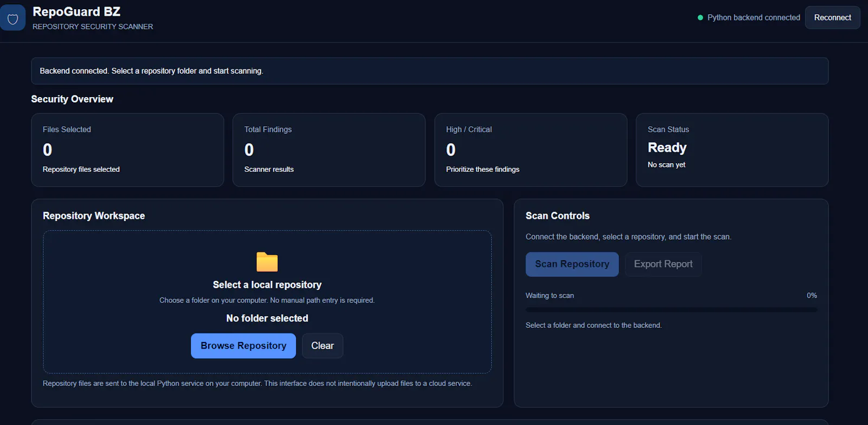Click the Export Report button
Viewport: 868px width, 425px height.
coord(663,265)
